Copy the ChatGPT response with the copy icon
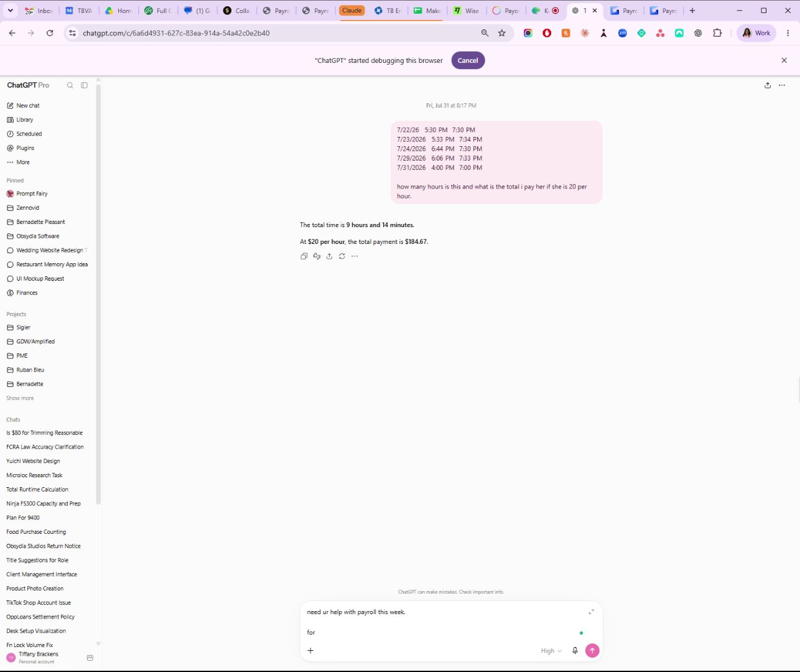800x672 pixels. 304,256
